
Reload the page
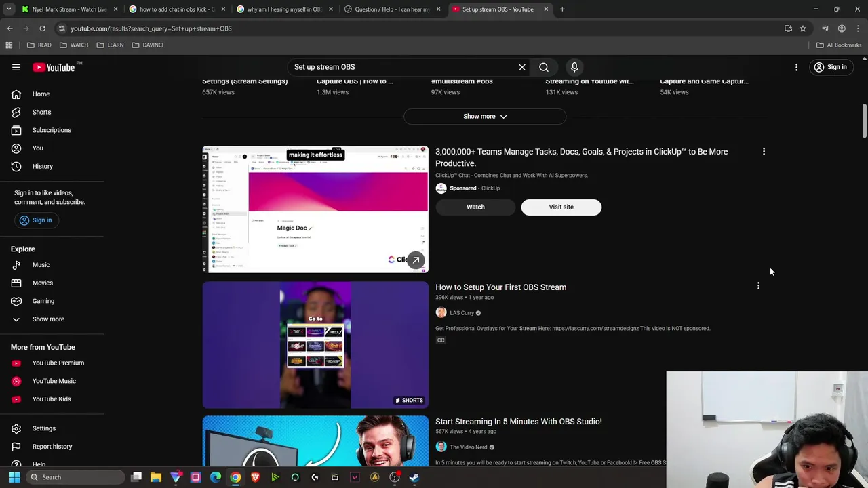click(x=42, y=28)
